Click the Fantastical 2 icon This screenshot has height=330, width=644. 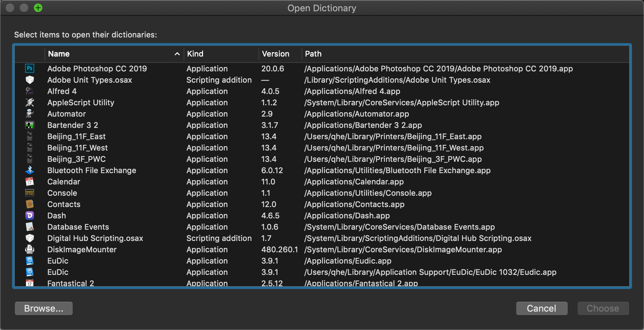pyautogui.click(x=30, y=283)
